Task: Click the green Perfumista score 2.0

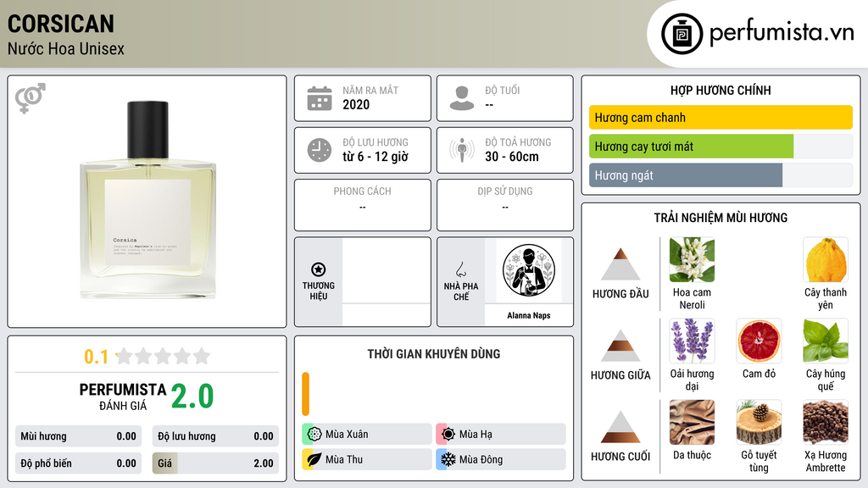Action: tap(192, 396)
